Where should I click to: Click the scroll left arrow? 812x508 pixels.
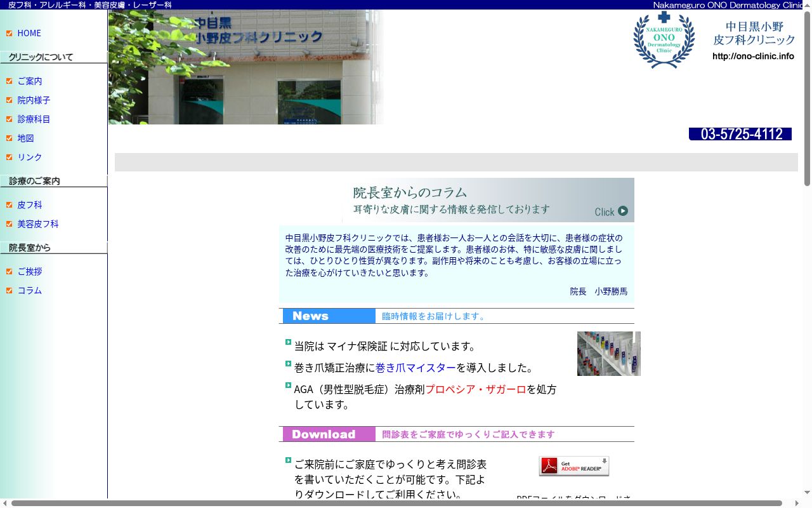(x=4, y=504)
